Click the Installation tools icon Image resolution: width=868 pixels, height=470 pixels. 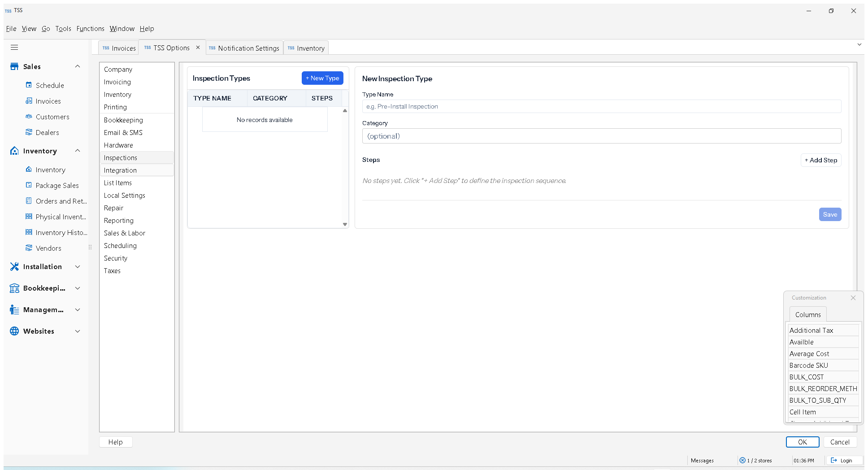14,266
